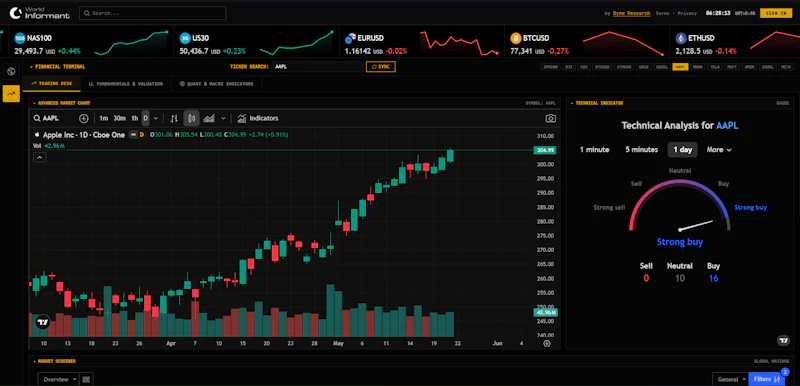The height and width of the screenshot is (386, 800).
Task: Open the Filters button in screener
Action: [766, 379]
